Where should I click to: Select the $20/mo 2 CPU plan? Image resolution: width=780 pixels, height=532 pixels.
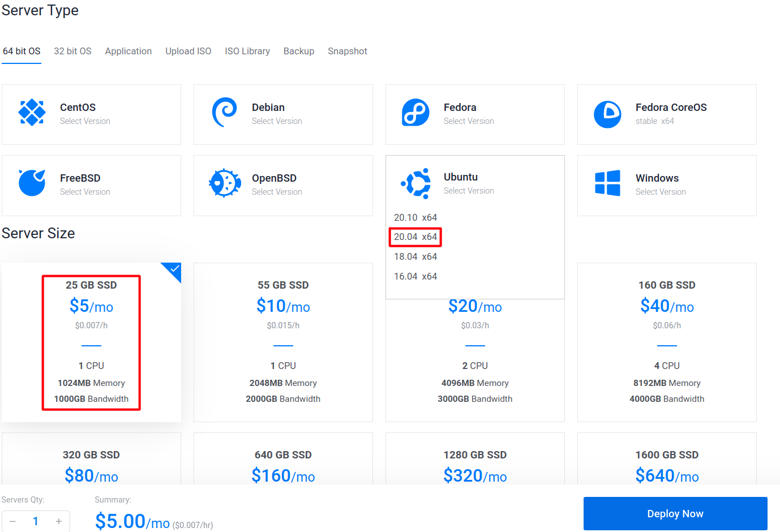point(475,360)
